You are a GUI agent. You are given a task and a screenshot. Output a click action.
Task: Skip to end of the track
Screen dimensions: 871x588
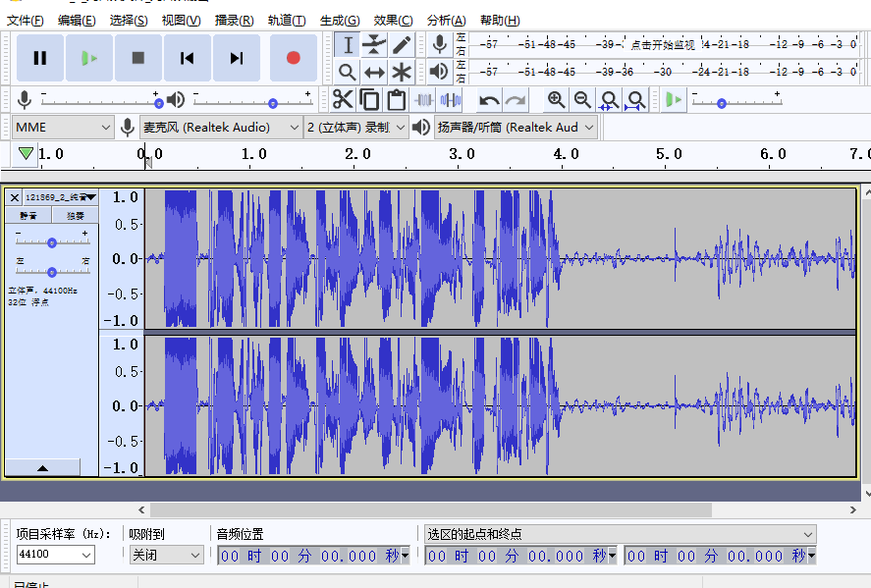(x=237, y=58)
